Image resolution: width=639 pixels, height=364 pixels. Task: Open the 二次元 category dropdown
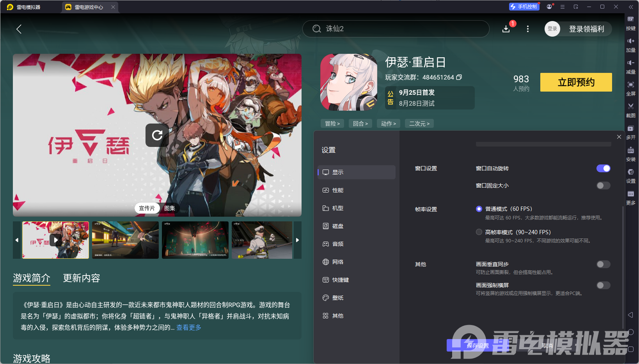(x=419, y=123)
